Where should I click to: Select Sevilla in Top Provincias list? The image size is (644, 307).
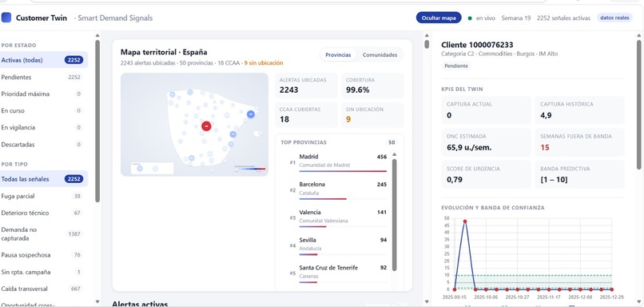coord(338,246)
